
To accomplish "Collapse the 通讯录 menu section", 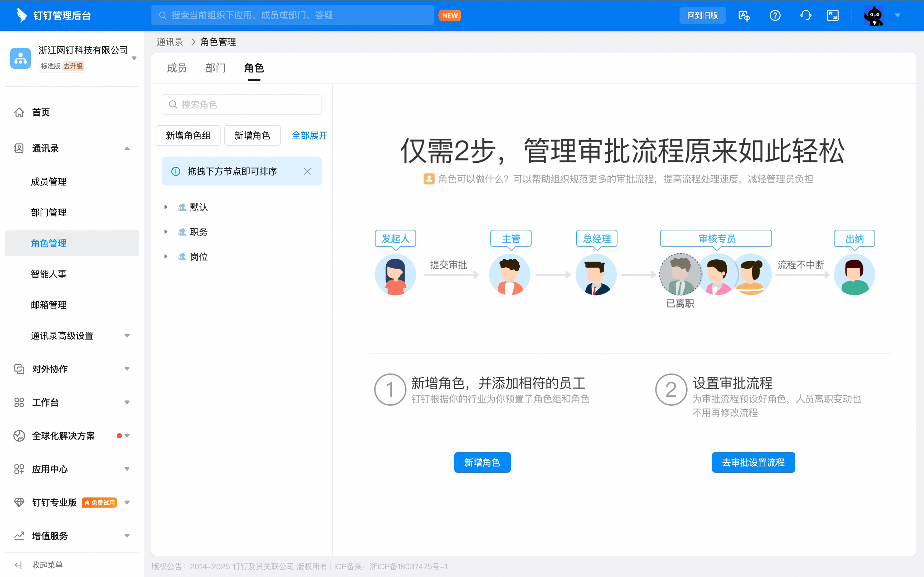I will click(x=127, y=149).
